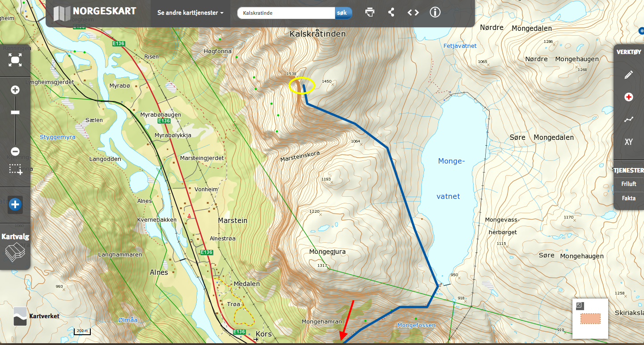Viewport: 644px width, 345px height.
Task: Click the share map icon
Action: tap(391, 13)
